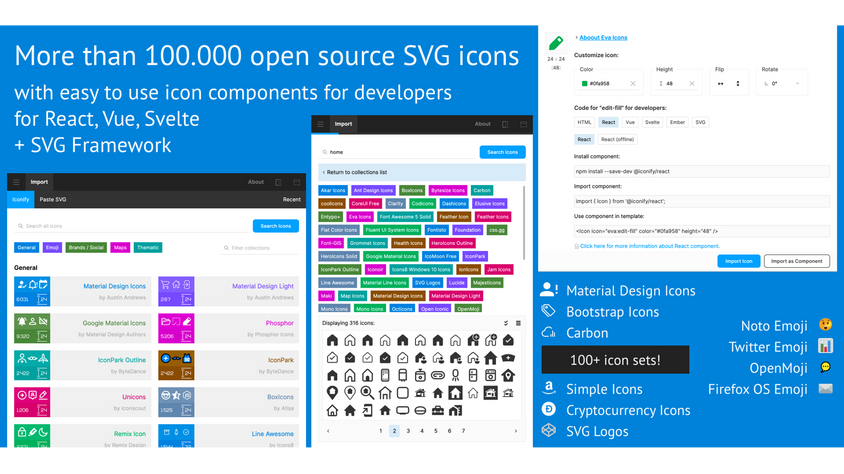Viewport: 844px width, 474px height.
Task: Click Phosphor magenta collection thumbnail
Action: pos(176,328)
